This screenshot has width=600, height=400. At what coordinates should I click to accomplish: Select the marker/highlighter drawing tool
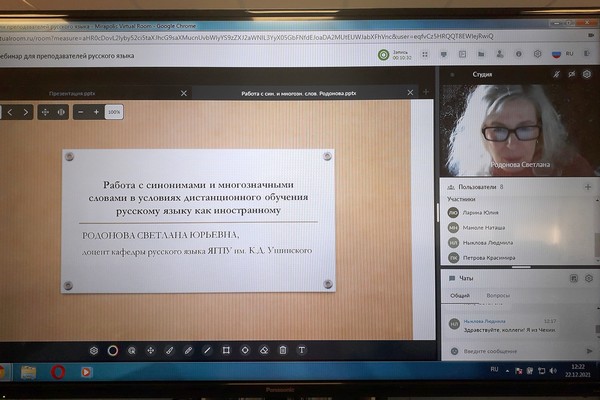point(170,351)
